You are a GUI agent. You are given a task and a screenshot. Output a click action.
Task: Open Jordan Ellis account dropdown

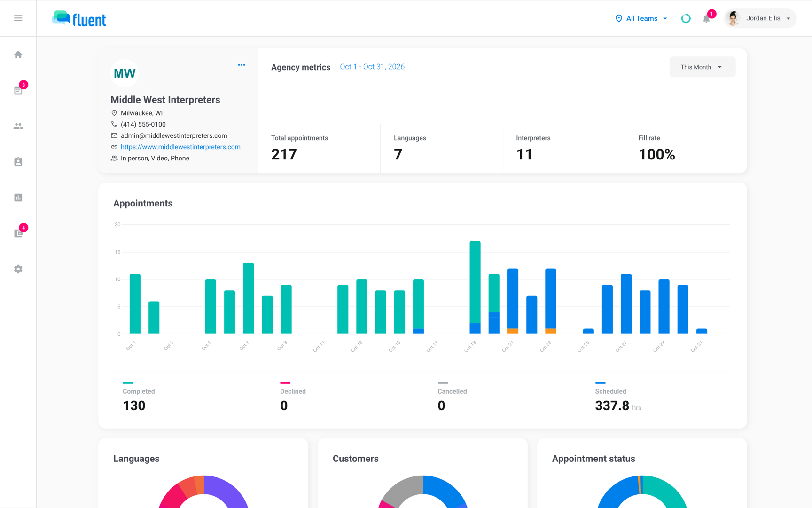pos(760,18)
